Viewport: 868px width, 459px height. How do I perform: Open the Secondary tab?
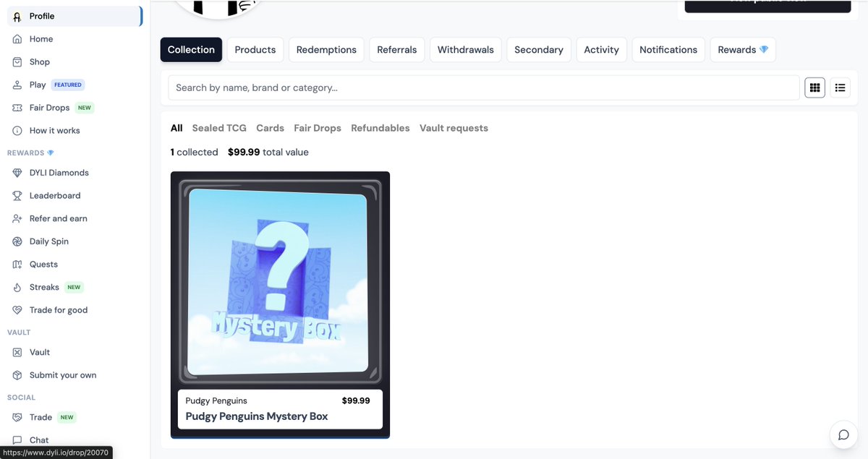539,50
